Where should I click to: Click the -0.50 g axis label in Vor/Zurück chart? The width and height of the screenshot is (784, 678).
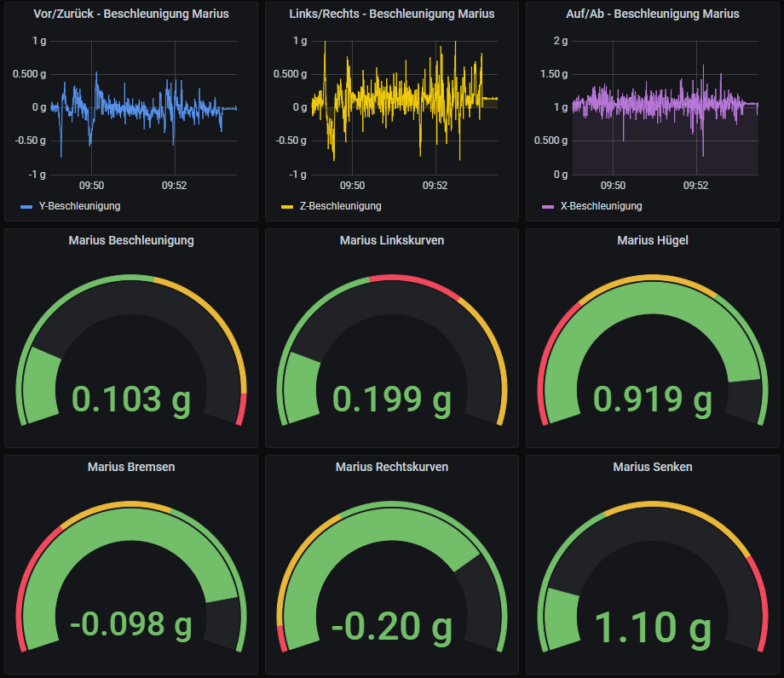31,141
